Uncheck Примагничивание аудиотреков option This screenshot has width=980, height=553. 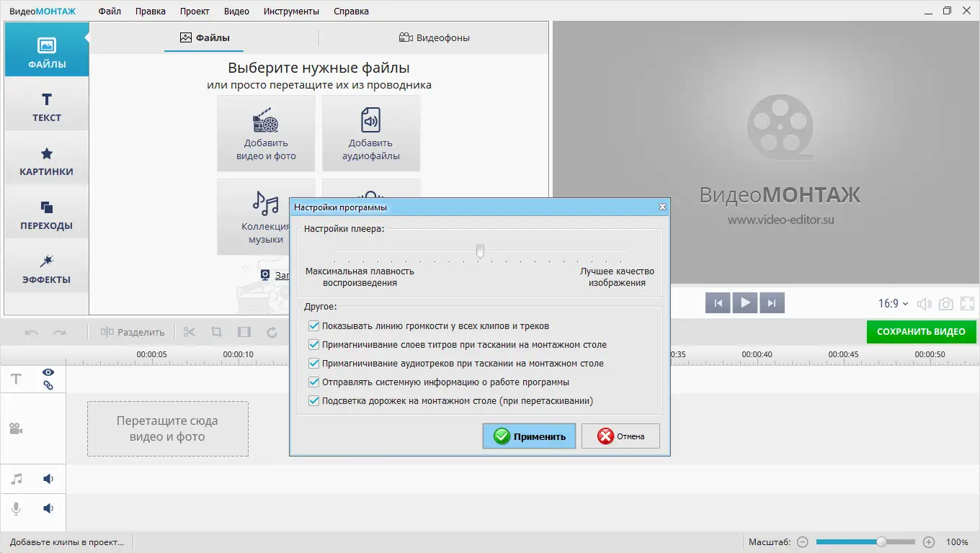[313, 364]
